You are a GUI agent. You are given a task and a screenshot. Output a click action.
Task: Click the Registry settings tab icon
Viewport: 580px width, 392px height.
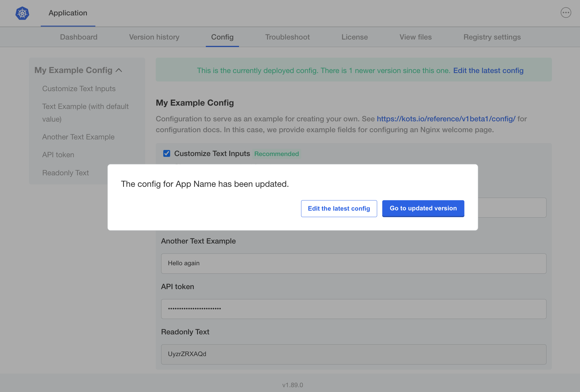click(492, 37)
